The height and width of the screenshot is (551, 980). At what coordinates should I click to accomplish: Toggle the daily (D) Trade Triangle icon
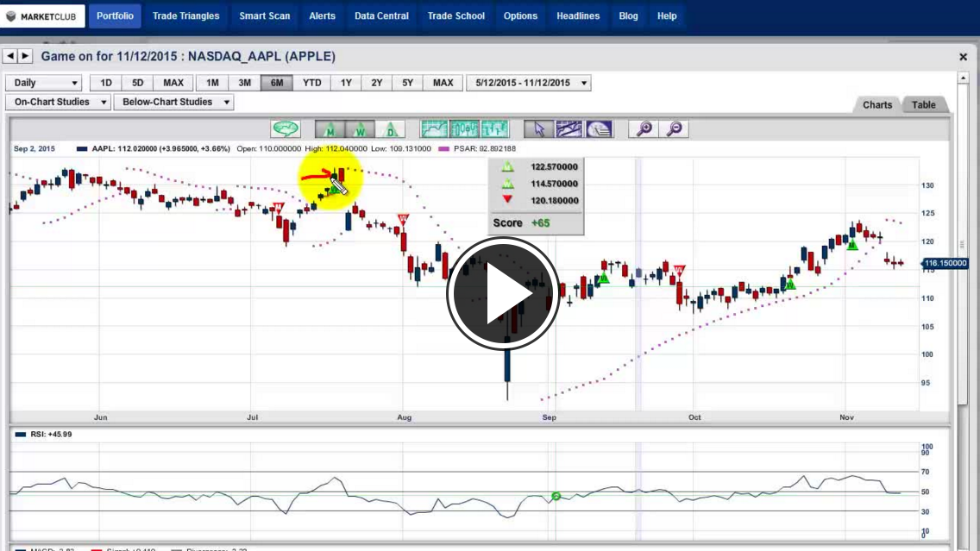[390, 129]
